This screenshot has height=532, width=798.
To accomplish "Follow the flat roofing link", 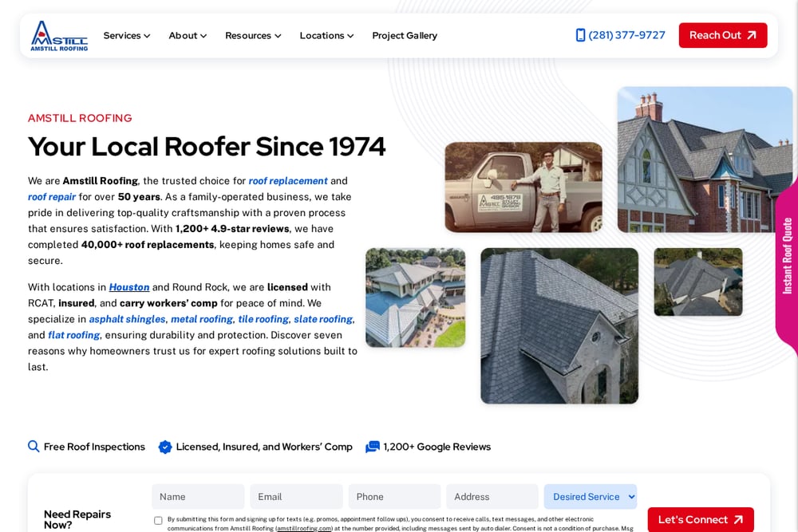I will [73, 335].
